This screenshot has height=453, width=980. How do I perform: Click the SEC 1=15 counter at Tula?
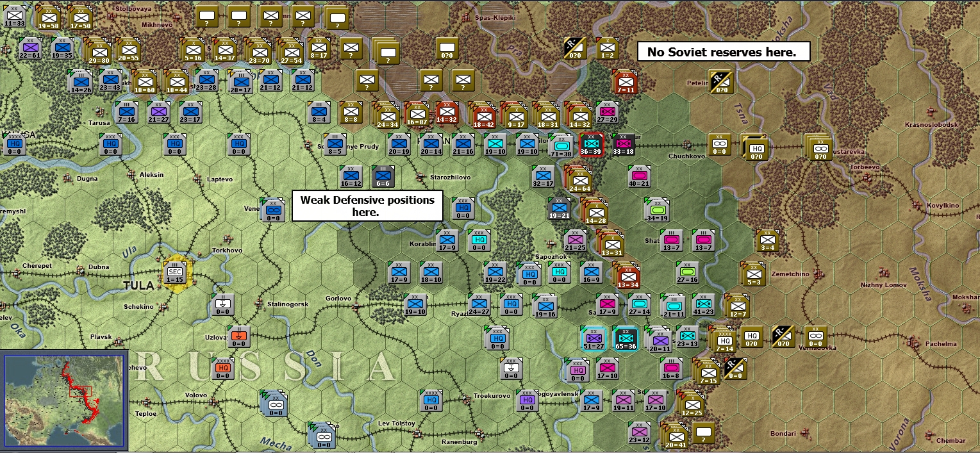(x=175, y=272)
